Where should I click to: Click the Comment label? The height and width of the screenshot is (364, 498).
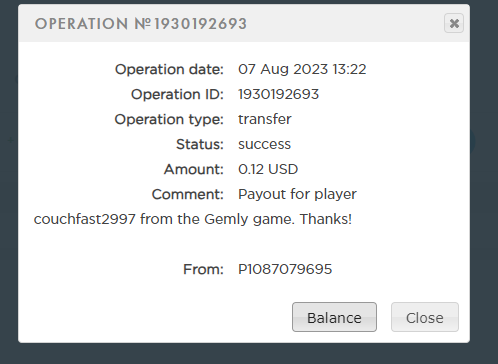[x=187, y=194]
